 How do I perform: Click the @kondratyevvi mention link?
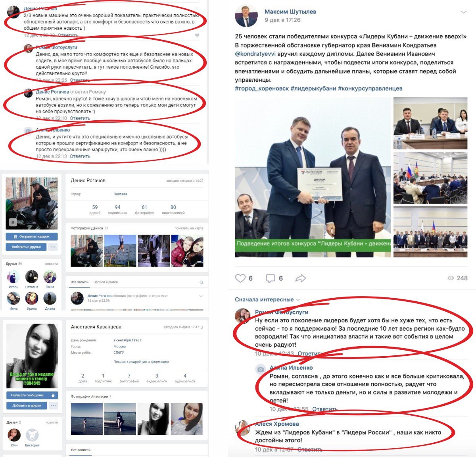[255, 54]
